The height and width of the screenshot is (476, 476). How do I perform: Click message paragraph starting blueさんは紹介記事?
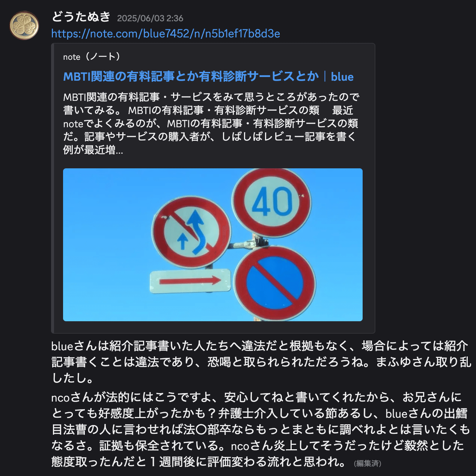[261, 362]
